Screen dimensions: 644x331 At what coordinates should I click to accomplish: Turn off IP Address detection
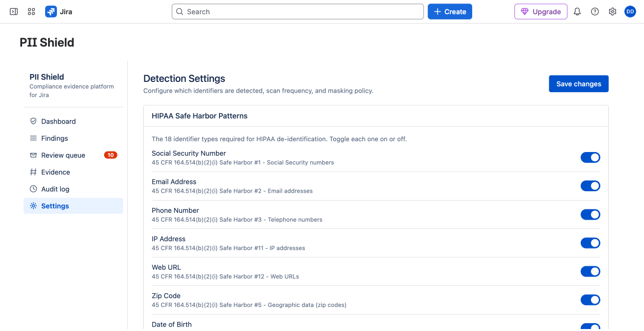590,243
